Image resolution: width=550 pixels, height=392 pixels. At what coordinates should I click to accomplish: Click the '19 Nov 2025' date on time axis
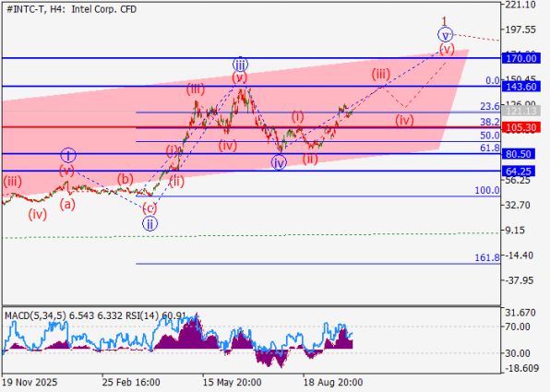[x=30, y=382]
